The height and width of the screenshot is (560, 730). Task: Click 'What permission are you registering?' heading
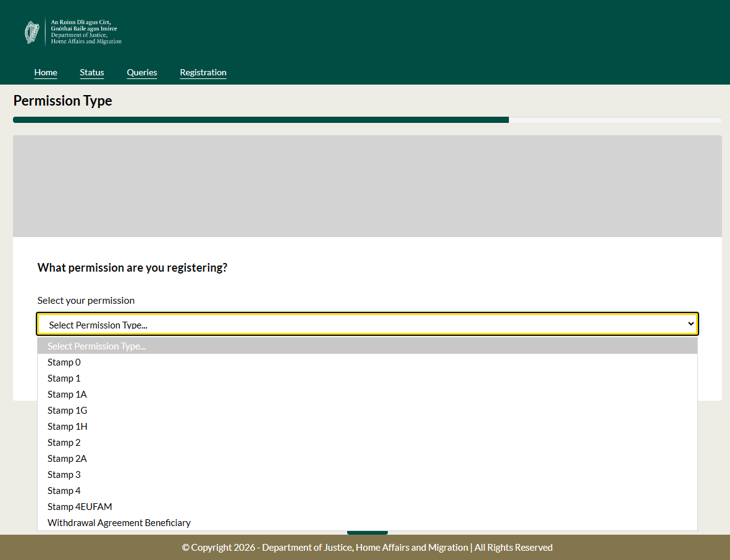[132, 268]
